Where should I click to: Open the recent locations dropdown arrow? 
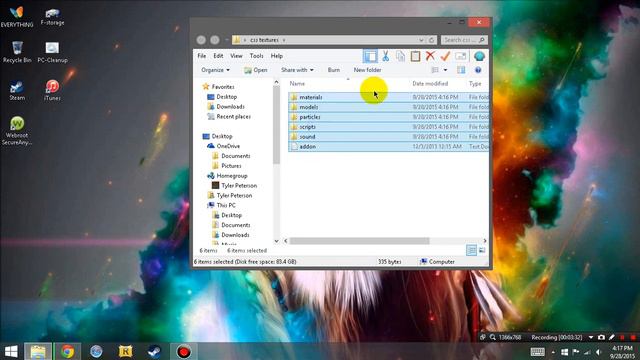(x=227, y=40)
